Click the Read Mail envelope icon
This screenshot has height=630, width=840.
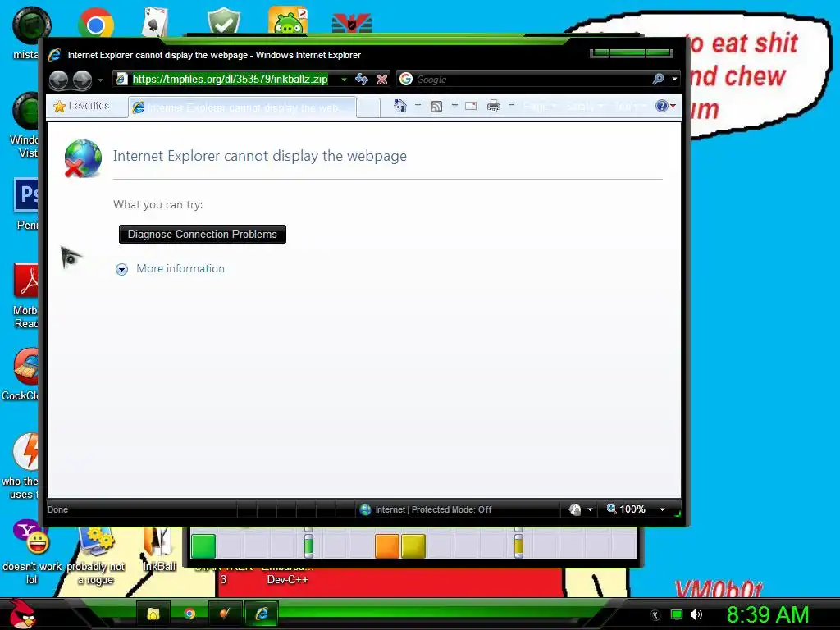click(x=471, y=106)
